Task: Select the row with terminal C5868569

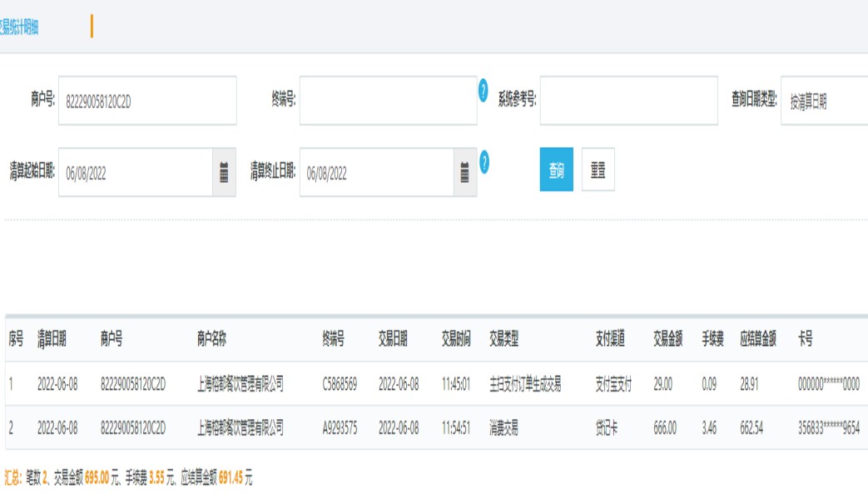Action: pyautogui.click(x=340, y=384)
